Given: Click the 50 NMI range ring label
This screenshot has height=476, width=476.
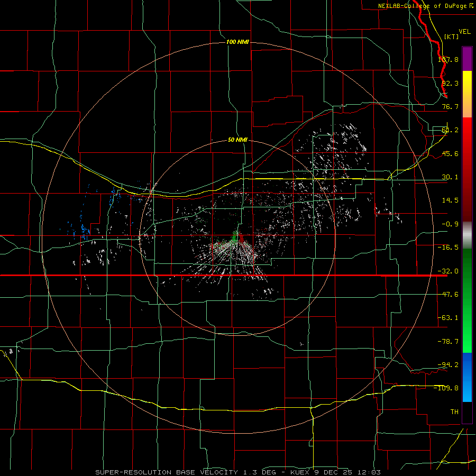Looking at the screenshot, I should pos(237,140).
